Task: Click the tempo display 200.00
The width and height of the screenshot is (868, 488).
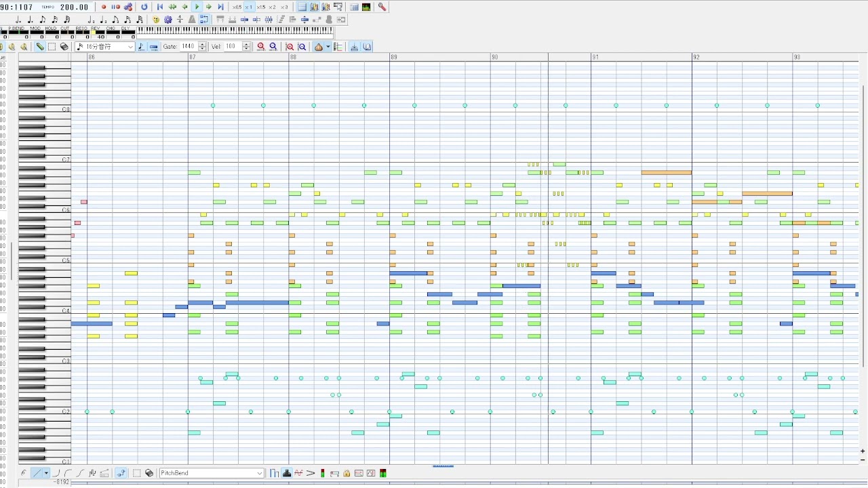Action: 75,7
